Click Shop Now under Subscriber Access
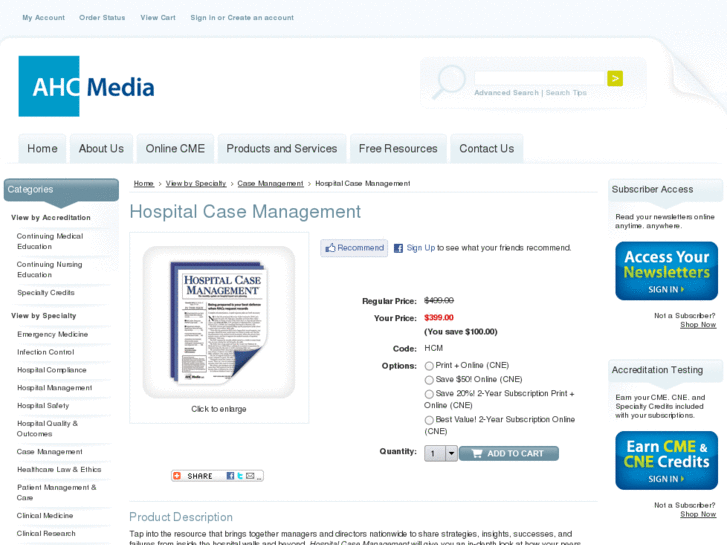727x545 pixels. pyautogui.click(x=698, y=325)
